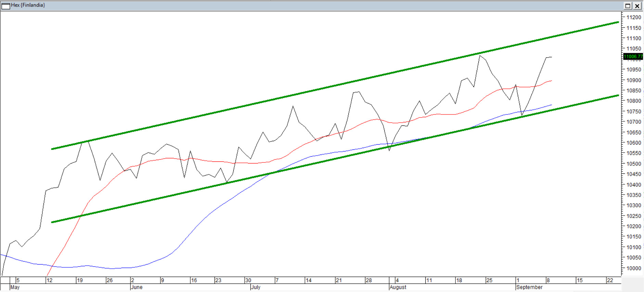Click date tick 15 on the time axis

click(580, 280)
